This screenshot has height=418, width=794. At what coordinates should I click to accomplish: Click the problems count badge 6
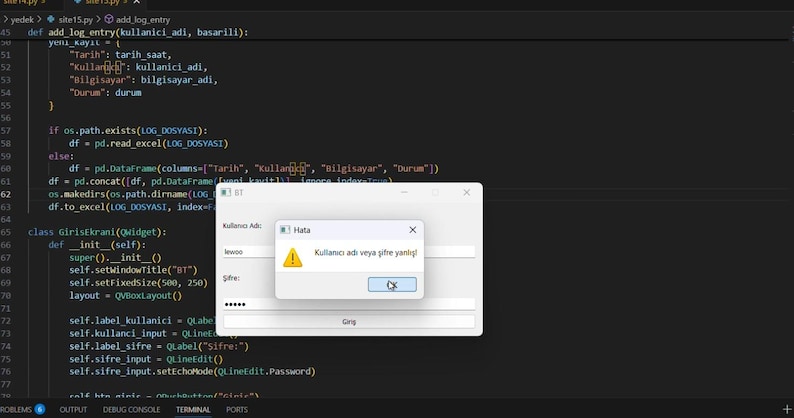pyautogui.click(x=40, y=409)
